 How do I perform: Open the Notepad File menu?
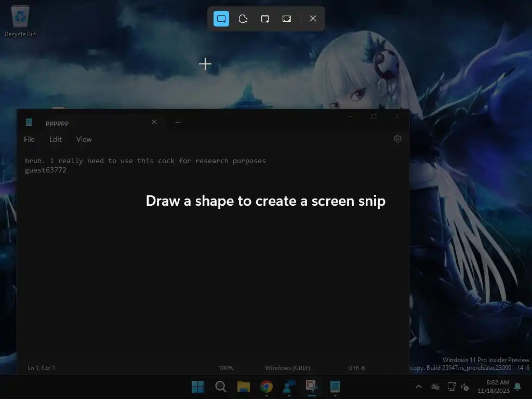[x=29, y=139]
